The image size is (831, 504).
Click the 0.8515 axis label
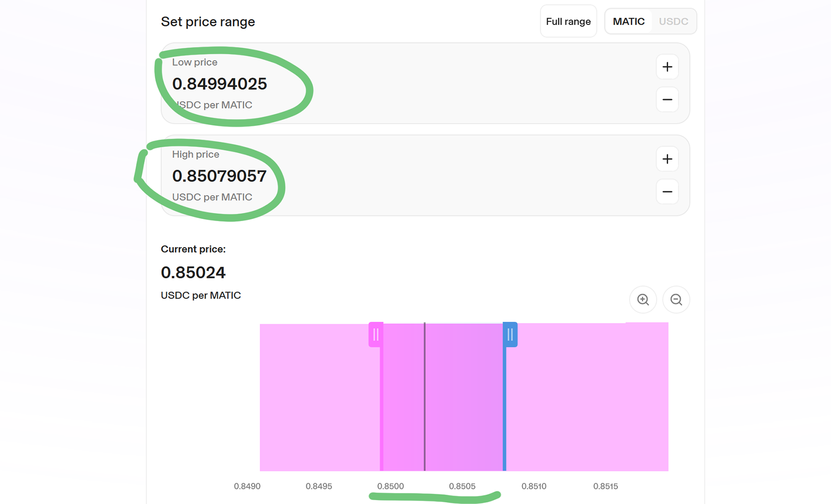coord(606,486)
